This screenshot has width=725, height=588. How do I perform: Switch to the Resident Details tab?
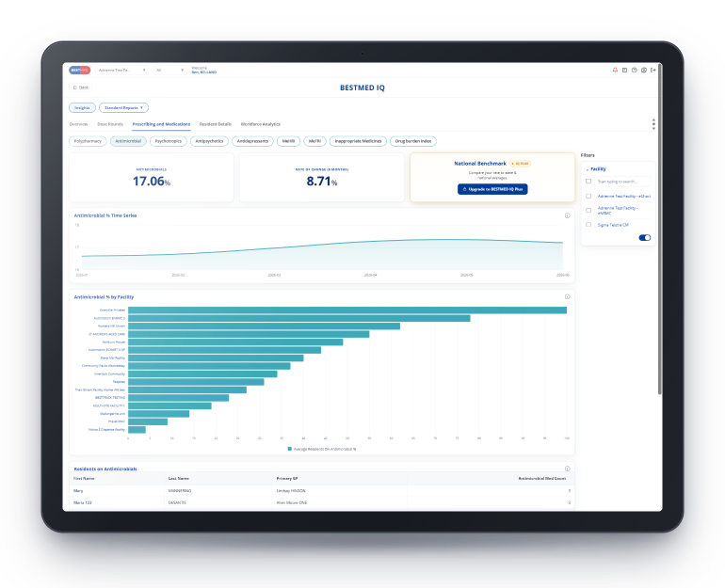216,124
